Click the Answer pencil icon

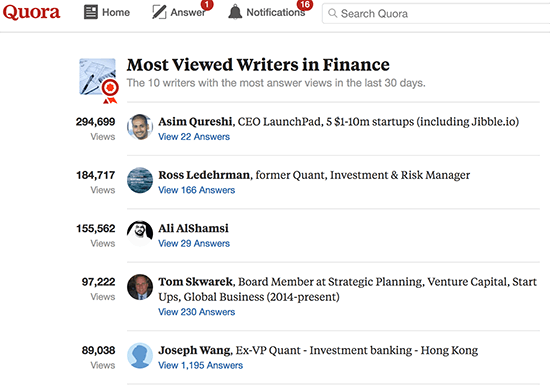click(159, 12)
